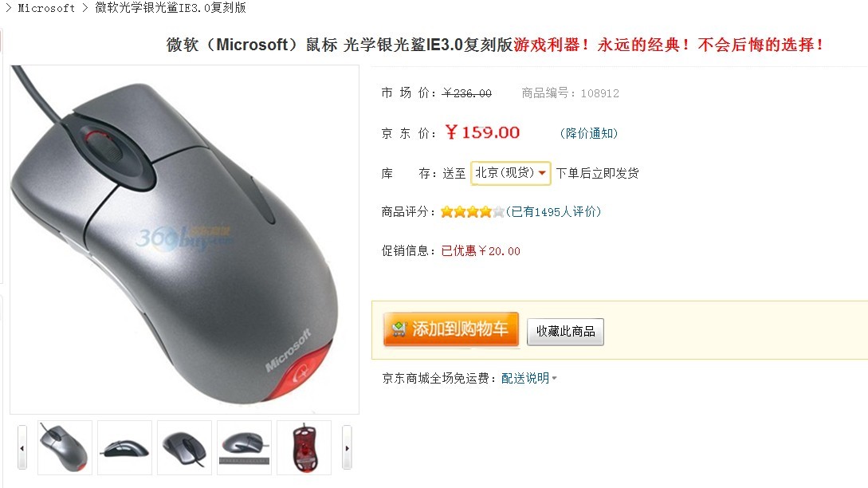Click the previous thumbnails arrow
Image resolution: width=868 pixels, height=488 pixels.
(x=22, y=447)
